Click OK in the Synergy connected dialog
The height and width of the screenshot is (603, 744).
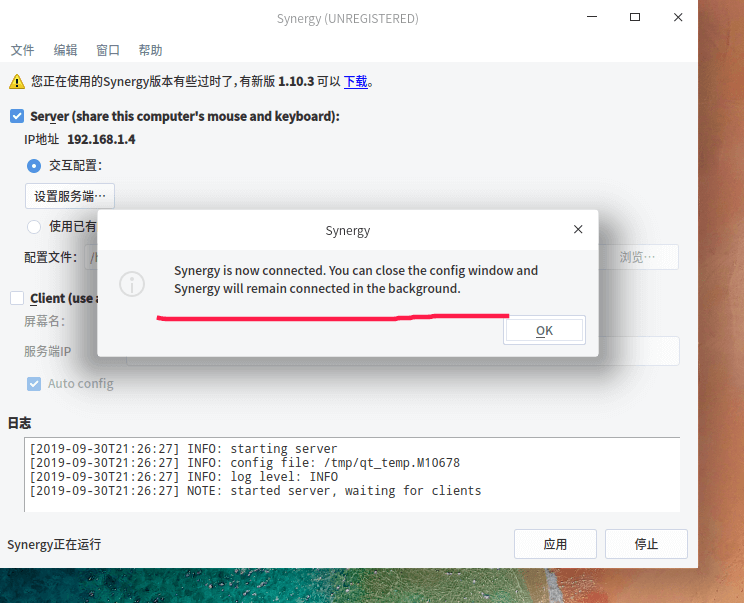(544, 331)
